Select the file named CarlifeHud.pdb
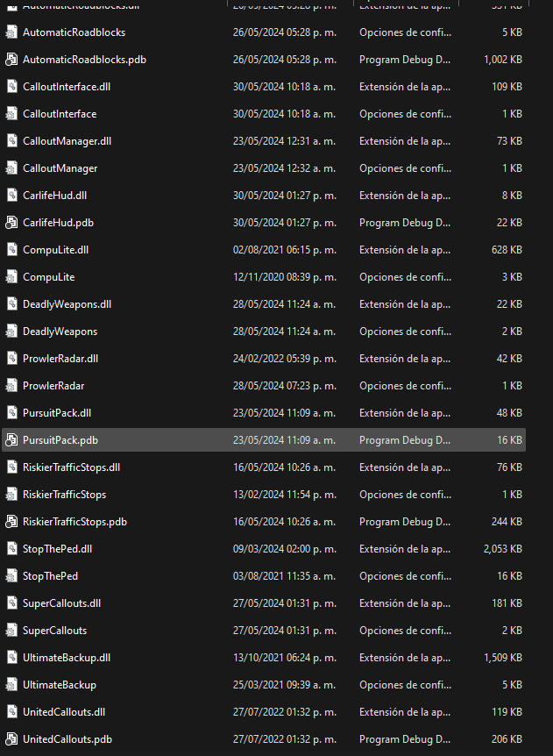The image size is (553, 756). 59,223
